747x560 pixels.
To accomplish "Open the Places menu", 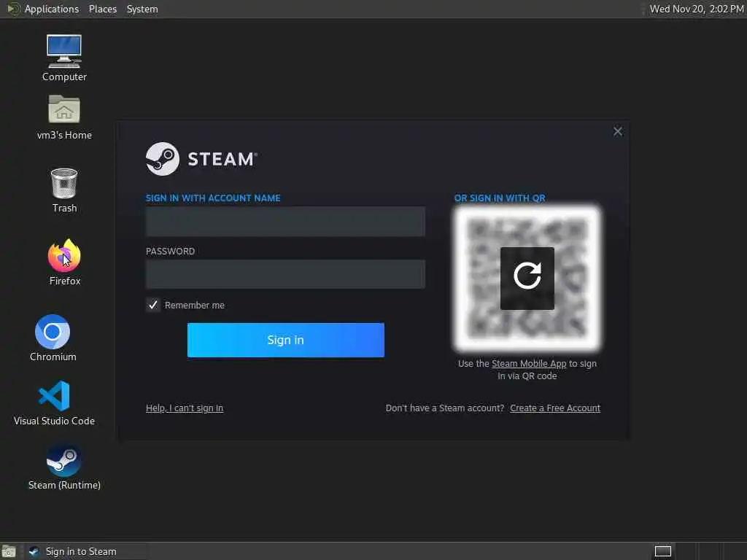I will pos(103,9).
